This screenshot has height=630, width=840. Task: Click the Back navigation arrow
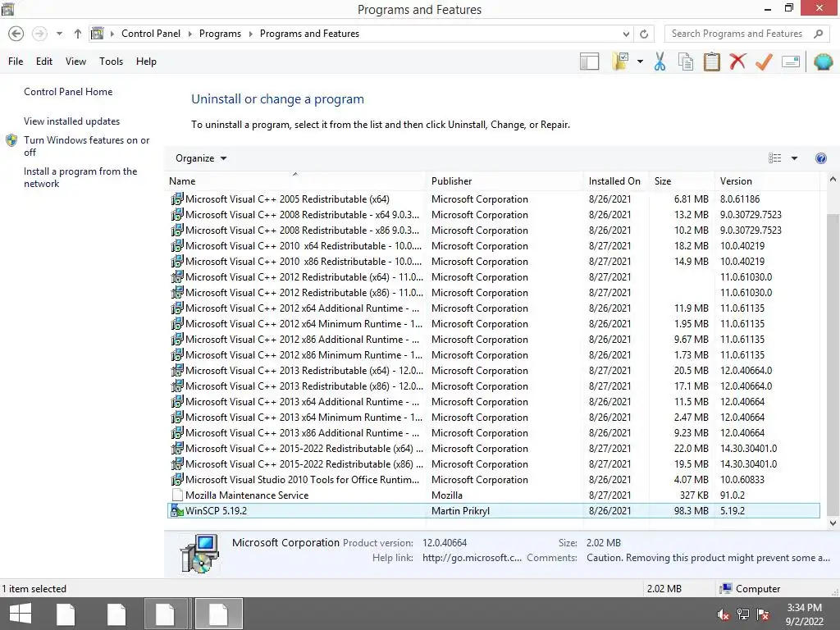[16, 34]
